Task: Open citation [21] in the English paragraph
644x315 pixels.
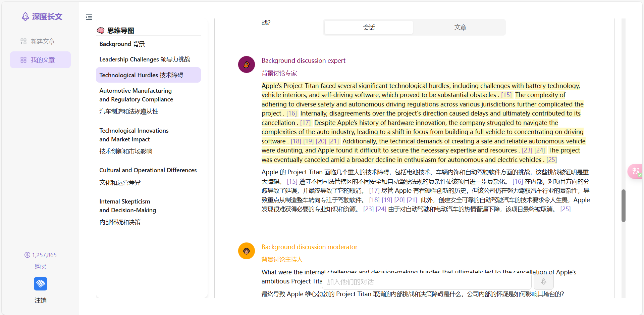Action: [x=333, y=141]
